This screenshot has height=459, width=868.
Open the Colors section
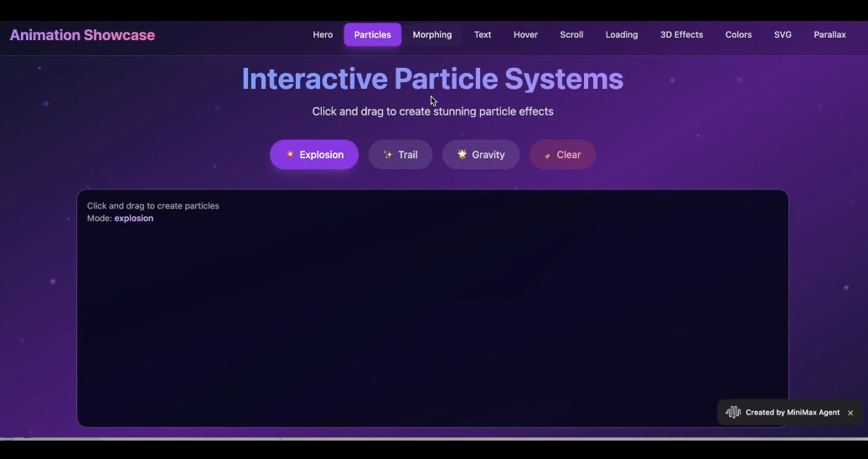(738, 35)
